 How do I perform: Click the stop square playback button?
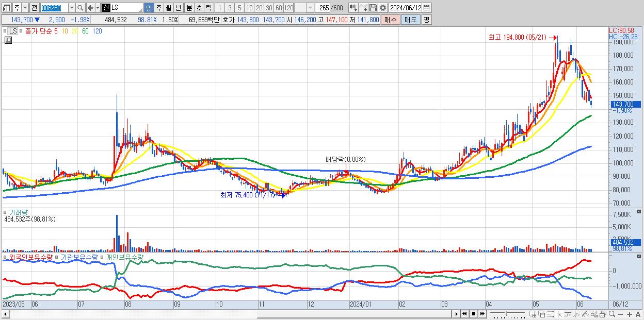pyautogui.click(x=474, y=314)
